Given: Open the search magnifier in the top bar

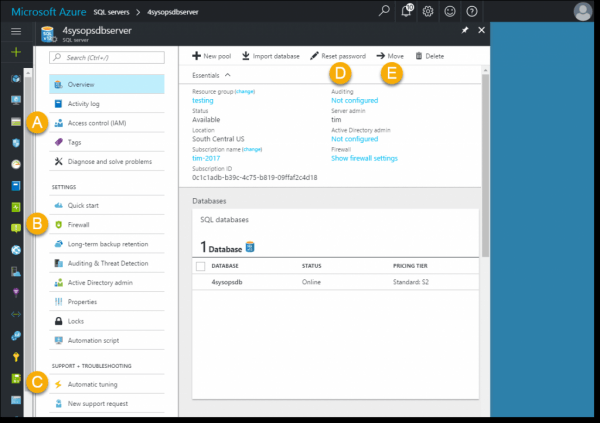Looking at the screenshot, I should click(384, 11).
